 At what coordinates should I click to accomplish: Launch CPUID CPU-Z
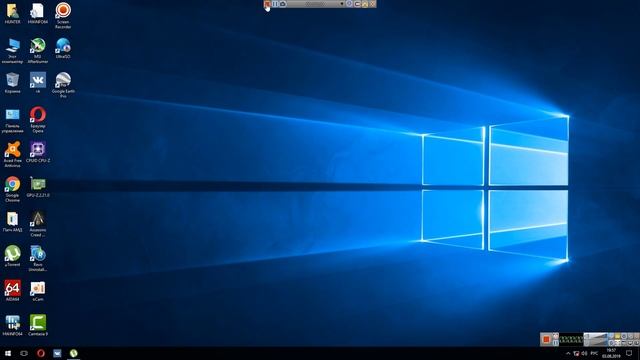(x=38, y=152)
